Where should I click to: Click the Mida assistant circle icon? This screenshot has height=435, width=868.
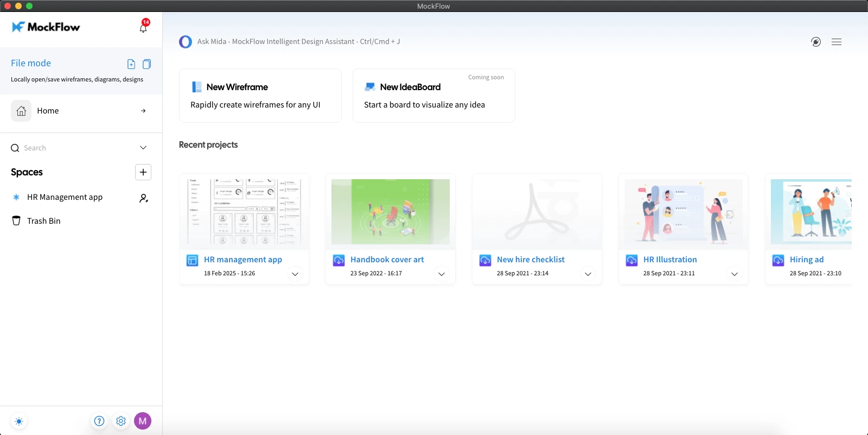click(x=186, y=42)
